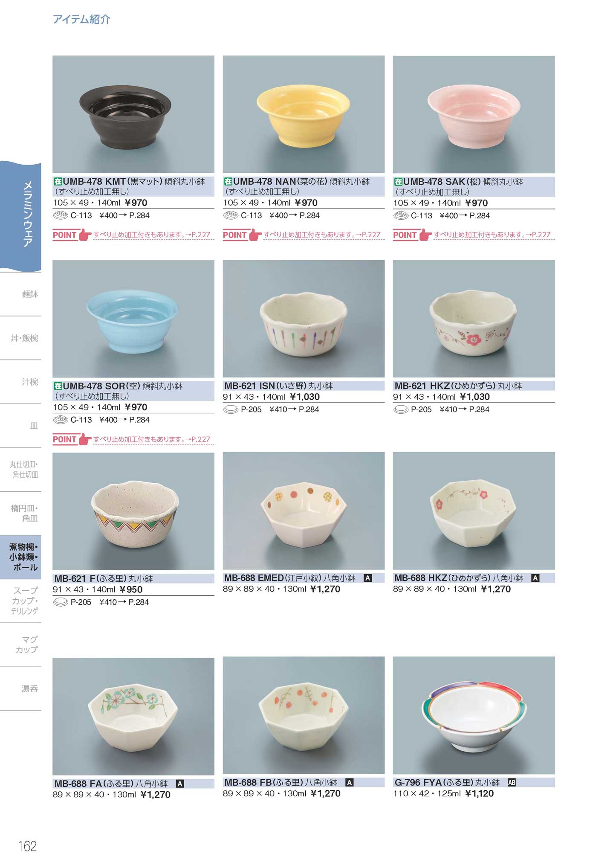Follow the P.284 reference under MB-621 HKZ

(479, 409)
